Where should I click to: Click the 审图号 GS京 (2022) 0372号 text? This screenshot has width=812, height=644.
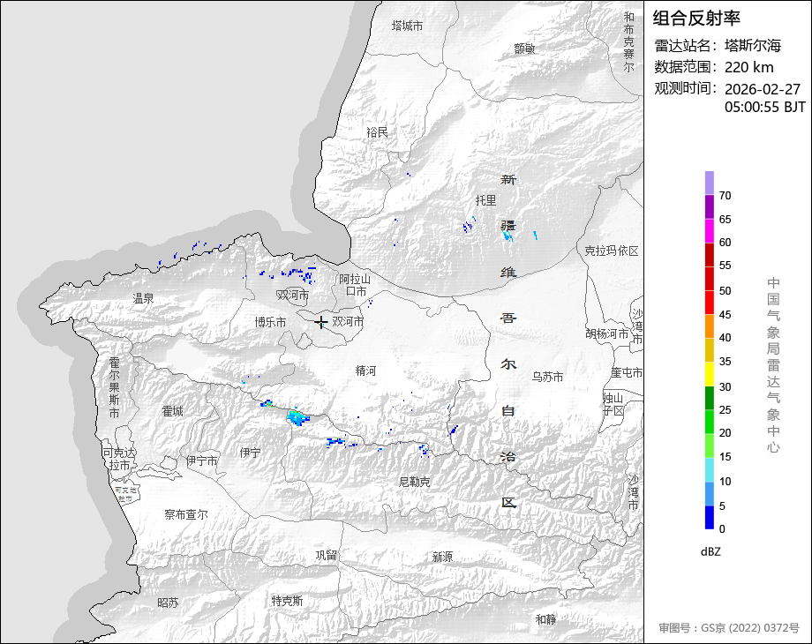click(728, 628)
